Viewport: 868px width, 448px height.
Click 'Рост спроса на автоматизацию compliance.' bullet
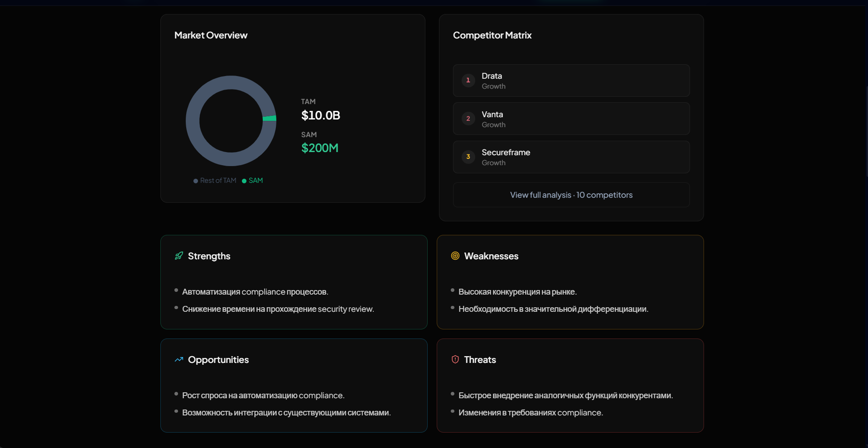(x=263, y=396)
